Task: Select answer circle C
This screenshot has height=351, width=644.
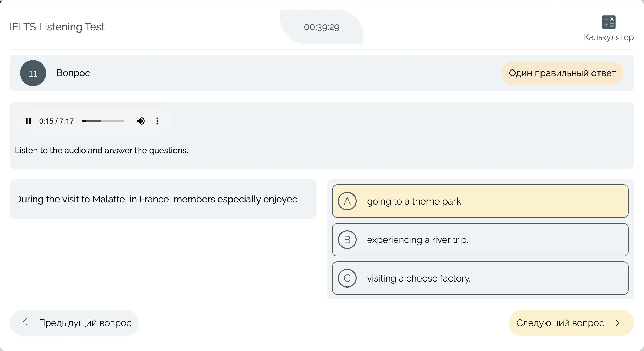Action: tap(347, 278)
